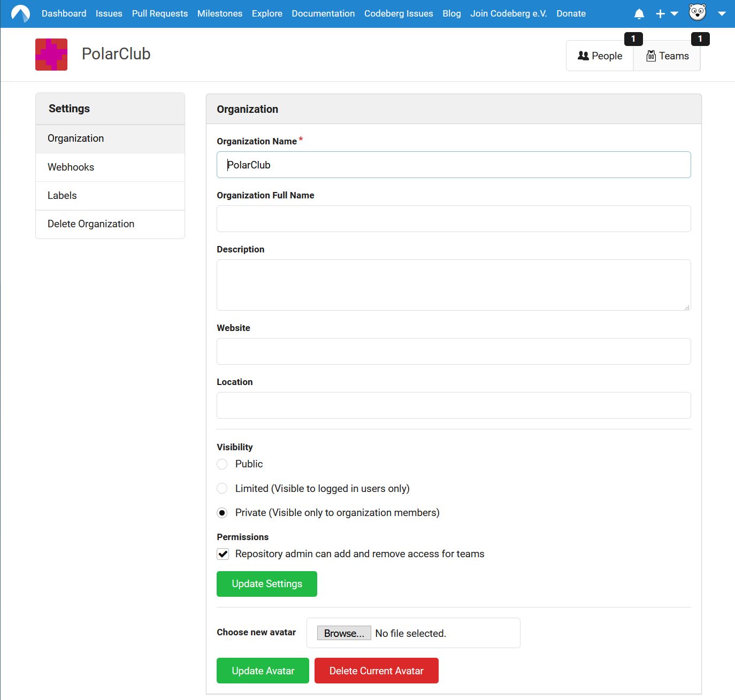Click Browse to choose avatar file
The height and width of the screenshot is (700, 735).
tap(344, 633)
